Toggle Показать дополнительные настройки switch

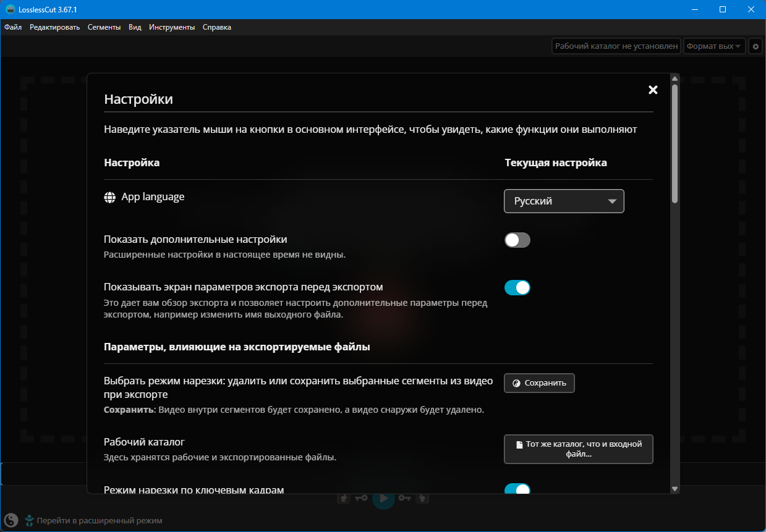click(x=517, y=240)
